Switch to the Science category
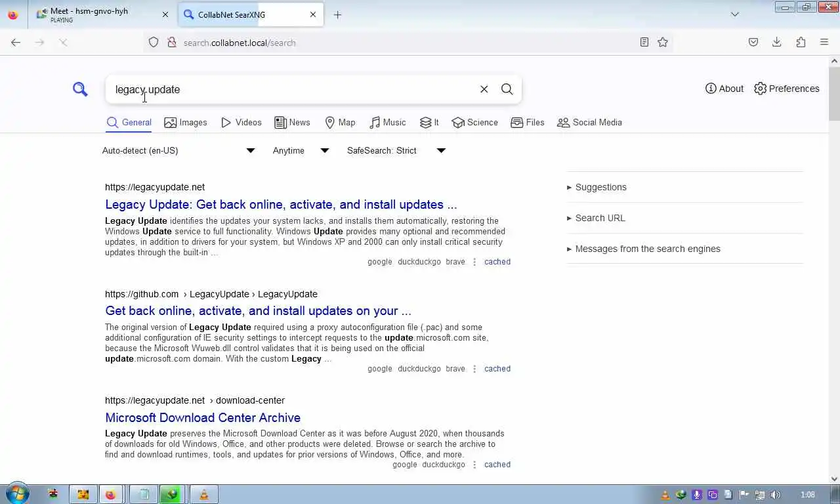The height and width of the screenshot is (504, 840). [474, 123]
